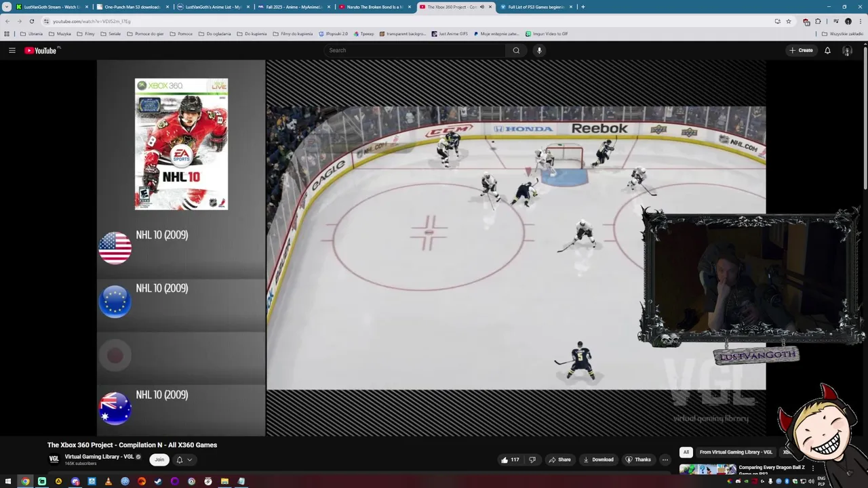Click the browser address bar URL
Image resolution: width=868 pixels, height=488 pixels.
click(x=92, y=21)
